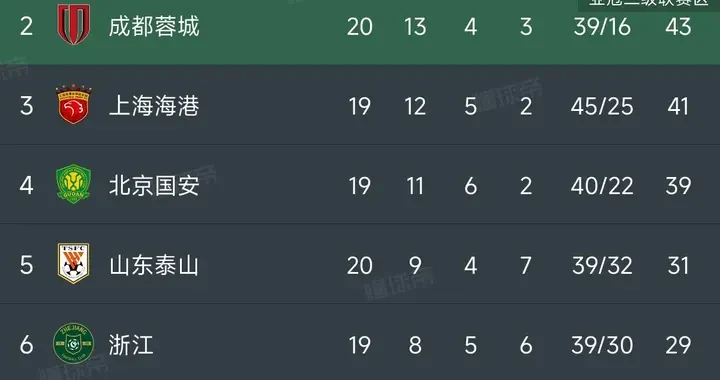Open the 成都蓉城 team page

tap(154, 27)
